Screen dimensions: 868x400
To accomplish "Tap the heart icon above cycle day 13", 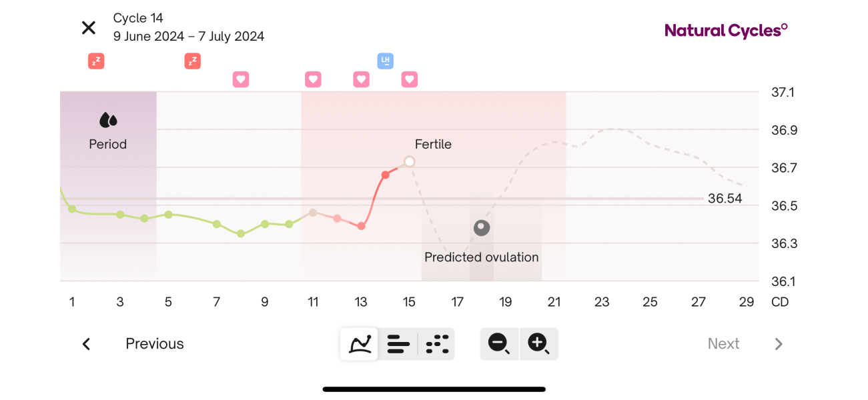I will click(x=361, y=79).
